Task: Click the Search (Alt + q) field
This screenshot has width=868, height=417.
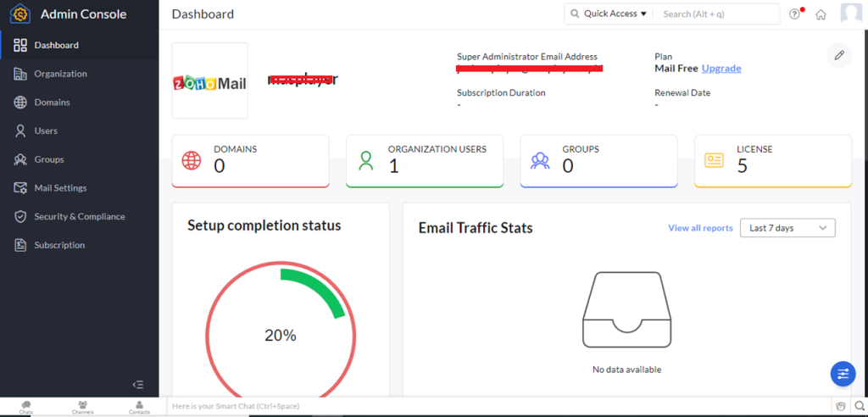Action: [x=717, y=14]
